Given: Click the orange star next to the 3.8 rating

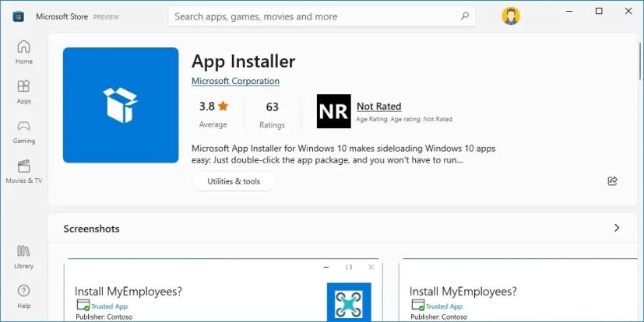Looking at the screenshot, I should click(x=223, y=107).
